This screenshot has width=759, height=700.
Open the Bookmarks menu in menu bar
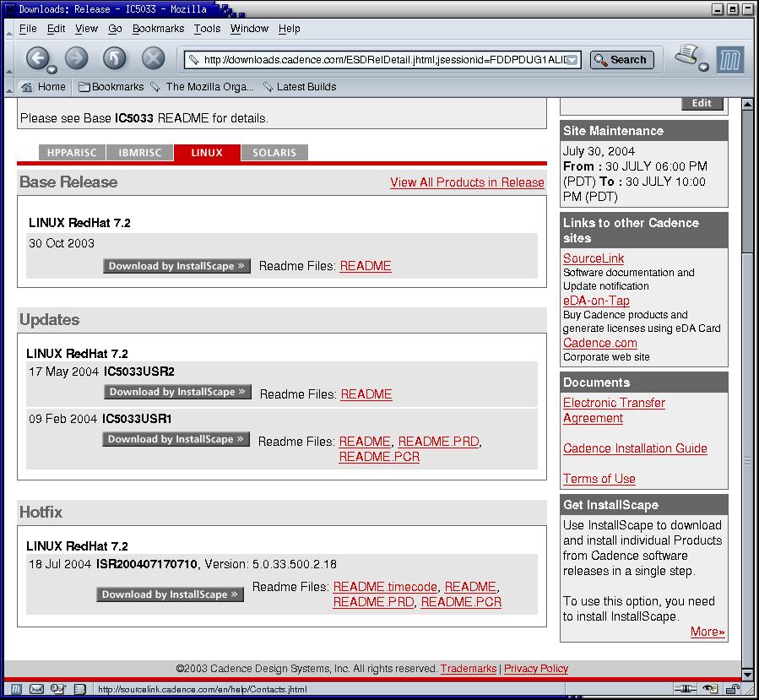(x=158, y=29)
